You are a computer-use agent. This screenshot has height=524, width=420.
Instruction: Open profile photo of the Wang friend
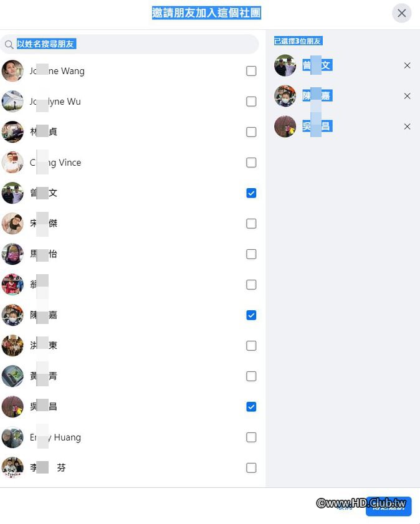12,71
